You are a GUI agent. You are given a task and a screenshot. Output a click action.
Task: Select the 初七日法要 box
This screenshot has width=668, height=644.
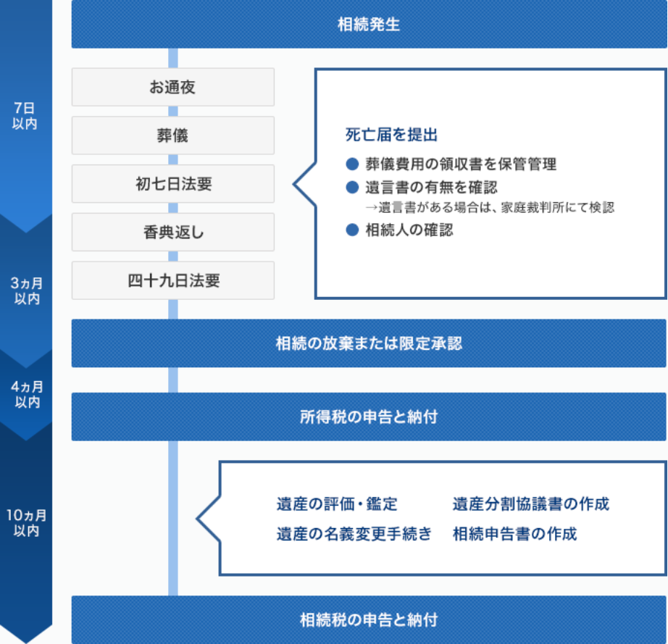click(x=172, y=184)
